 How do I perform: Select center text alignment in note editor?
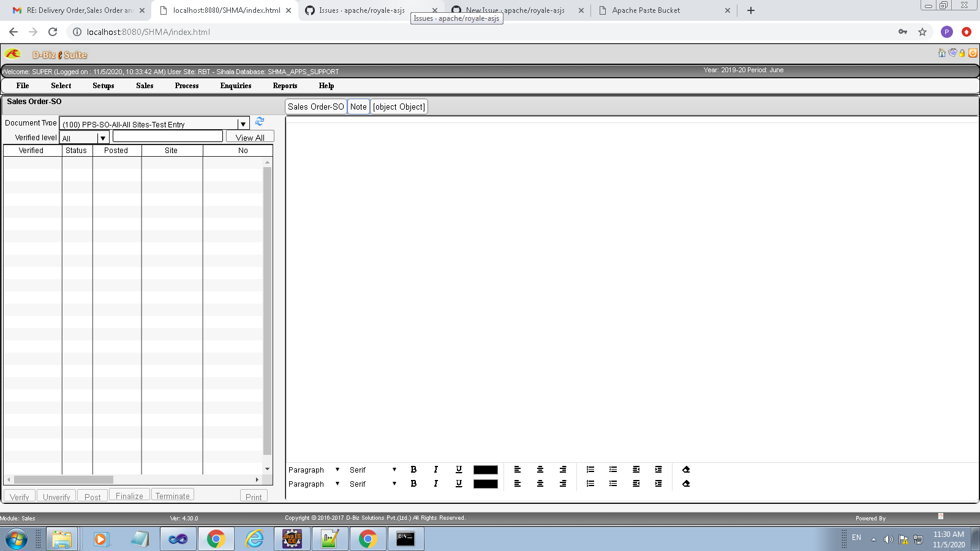tap(540, 470)
